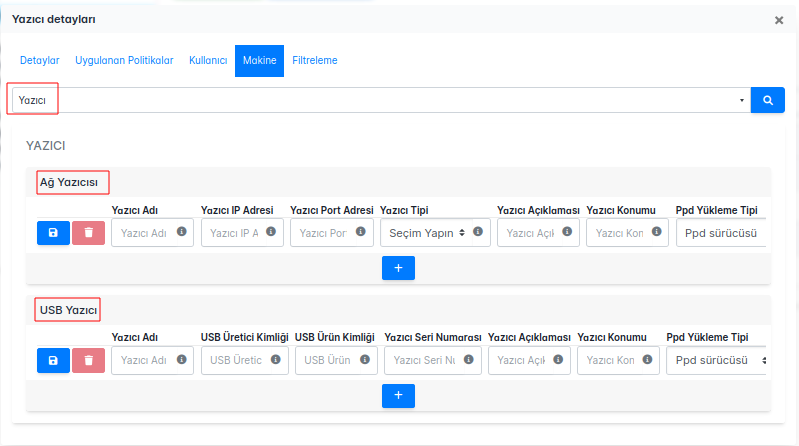
Task: Click the blue search magnifier button
Action: 768,100
